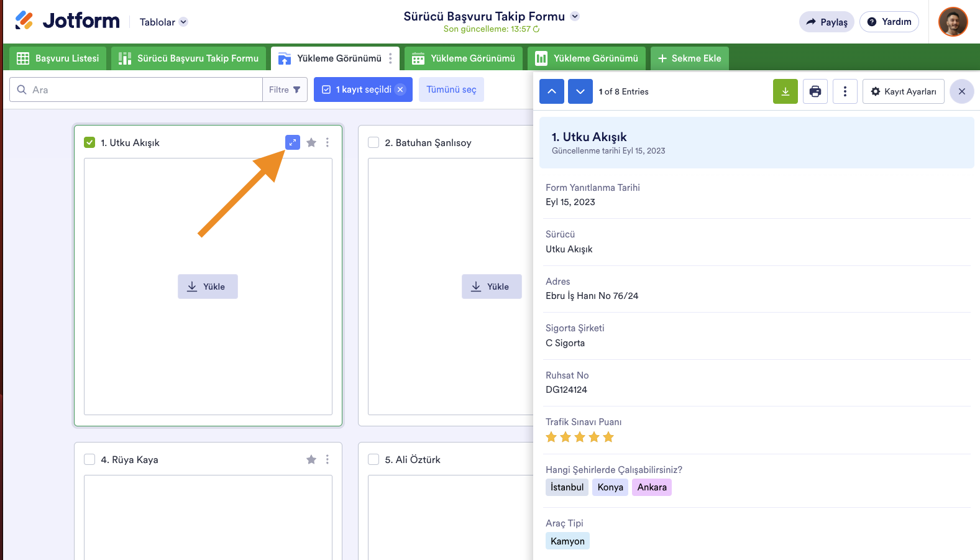Go to the previous entry with up arrow
This screenshot has width=980, height=560.
(551, 91)
